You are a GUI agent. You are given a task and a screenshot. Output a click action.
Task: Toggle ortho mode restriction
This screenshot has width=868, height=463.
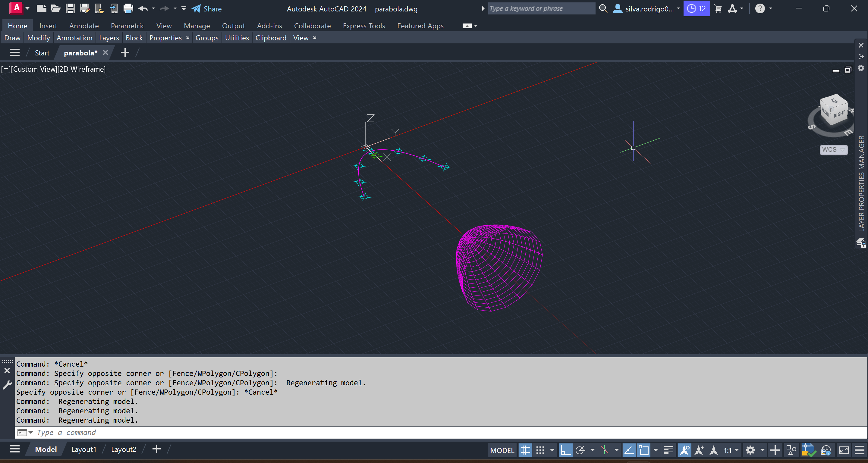(565, 450)
